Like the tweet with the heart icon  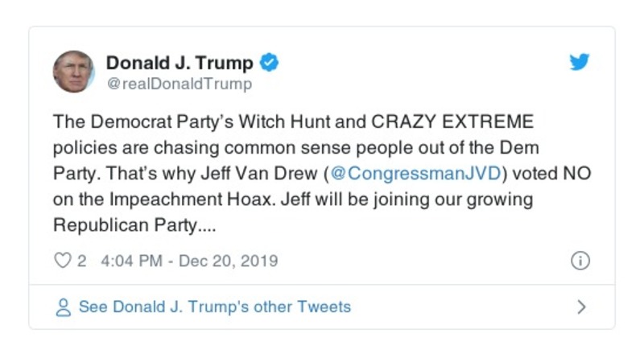pyautogui.click(x=63, y=261)
